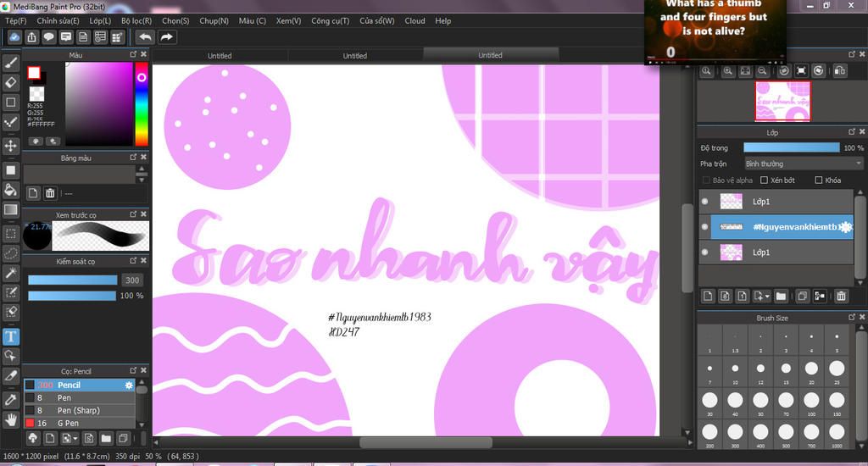Click the saturation color picker square
The width and height of the screenshot is (868, 466).
[98, 103]
